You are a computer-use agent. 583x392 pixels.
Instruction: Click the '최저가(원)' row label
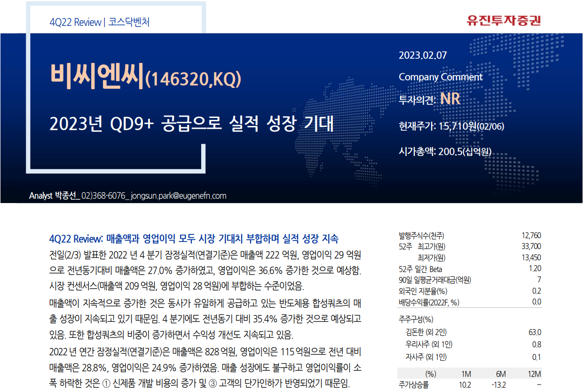pyautogui.click(x=431, y=258)
